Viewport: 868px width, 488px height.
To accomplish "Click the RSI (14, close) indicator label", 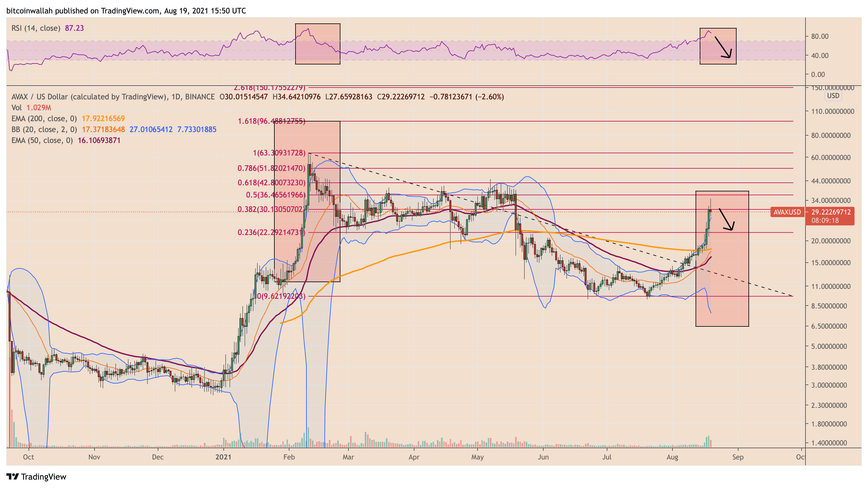I will tap(36, 28).
